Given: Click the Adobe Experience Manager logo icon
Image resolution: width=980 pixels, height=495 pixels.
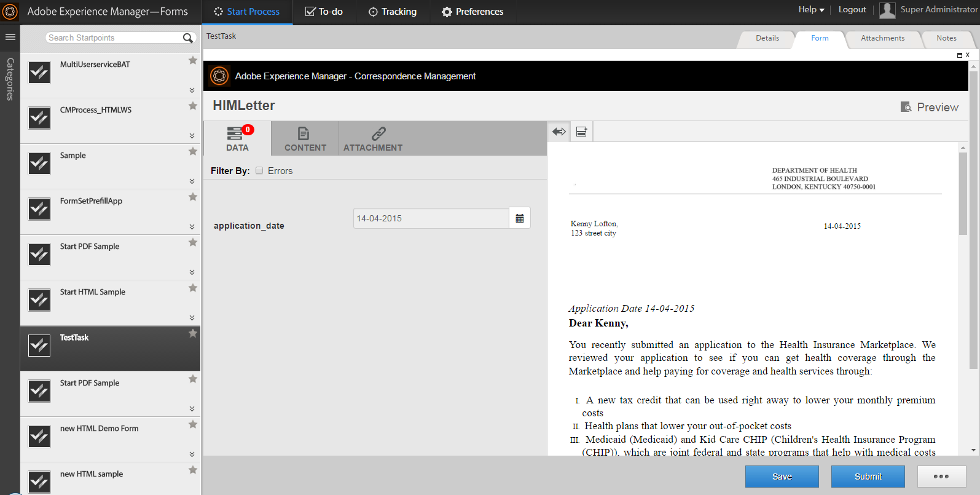Looking at the screenshot, I should coord(10,12).
